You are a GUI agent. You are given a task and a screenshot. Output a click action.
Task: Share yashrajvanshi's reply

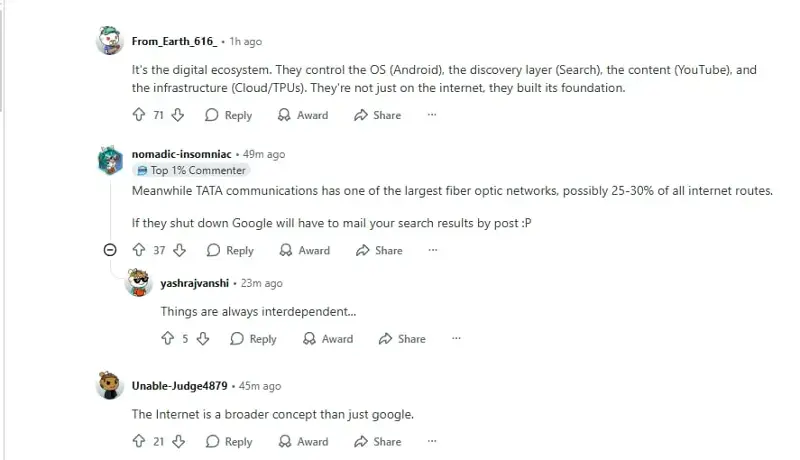coord(402,339)
